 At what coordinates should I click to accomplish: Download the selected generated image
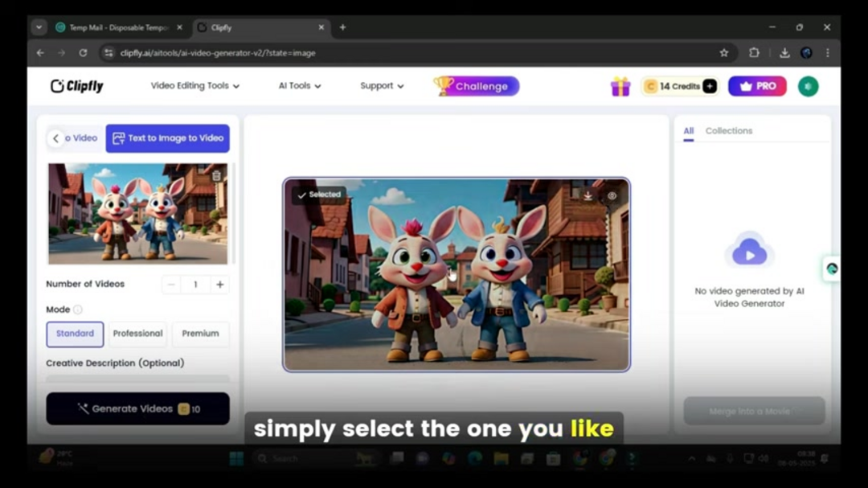[x=589, y=195]
